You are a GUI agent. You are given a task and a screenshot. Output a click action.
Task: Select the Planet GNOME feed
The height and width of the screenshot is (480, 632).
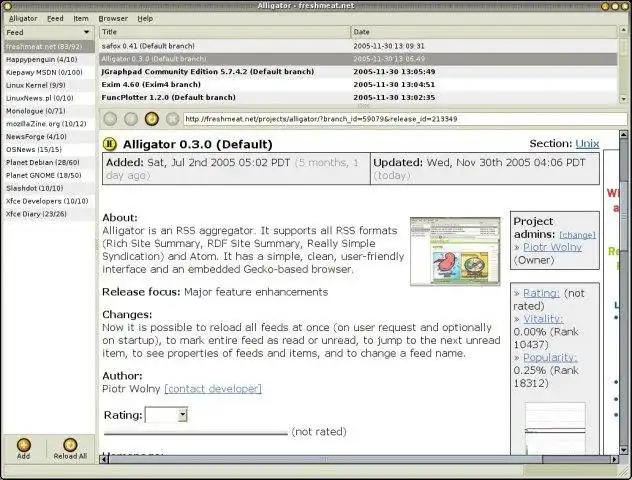[49, 175]
